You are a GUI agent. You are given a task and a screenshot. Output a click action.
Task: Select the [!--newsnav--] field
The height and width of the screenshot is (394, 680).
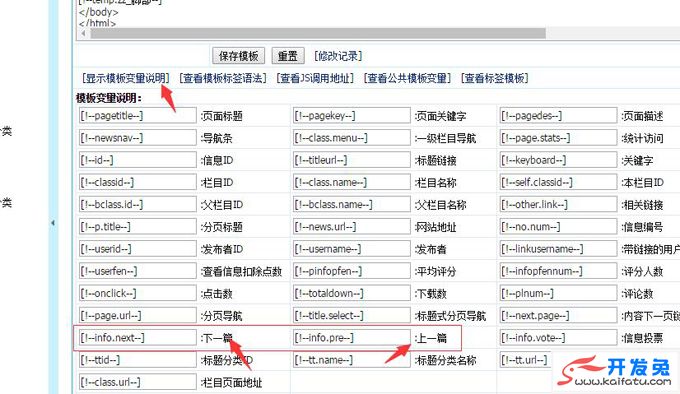tap(137, 138)
